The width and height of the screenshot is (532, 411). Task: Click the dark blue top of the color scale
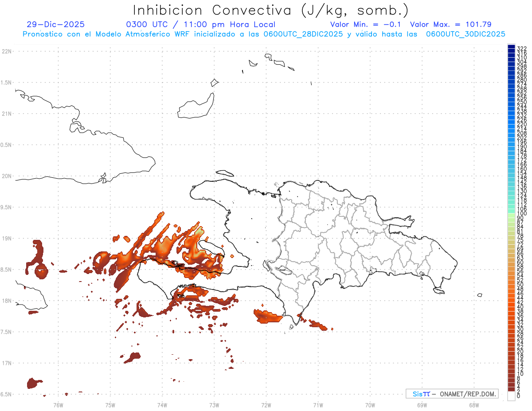(x=511, y=47)
